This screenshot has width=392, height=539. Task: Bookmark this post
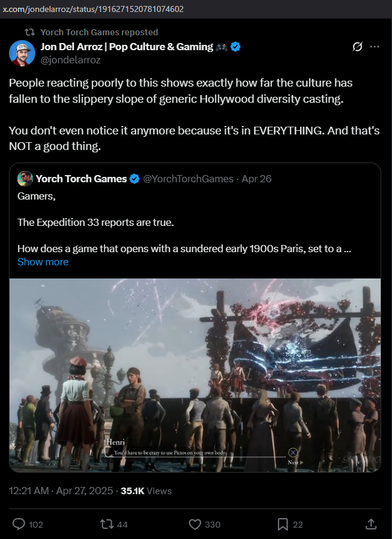[x=283, y=524]
